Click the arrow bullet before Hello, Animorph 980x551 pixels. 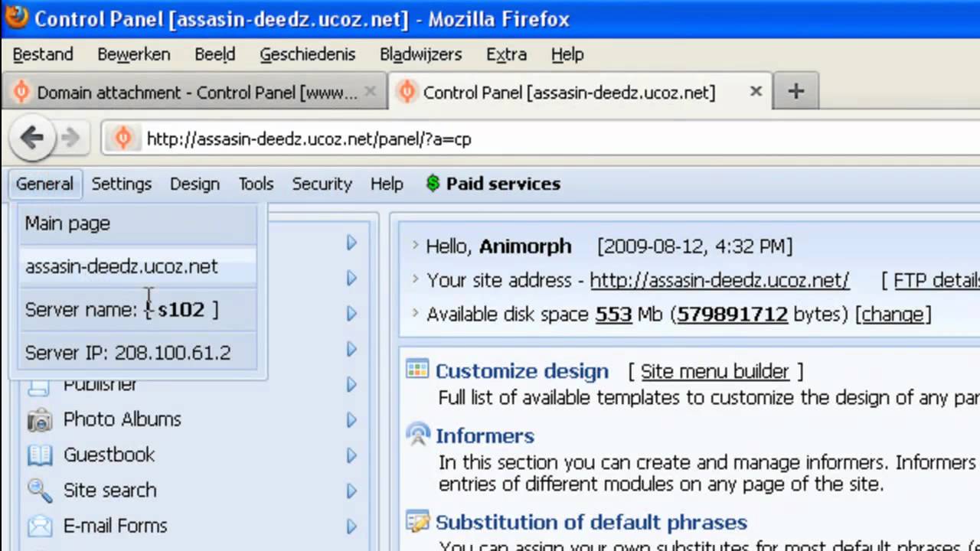tap(415, 246)
